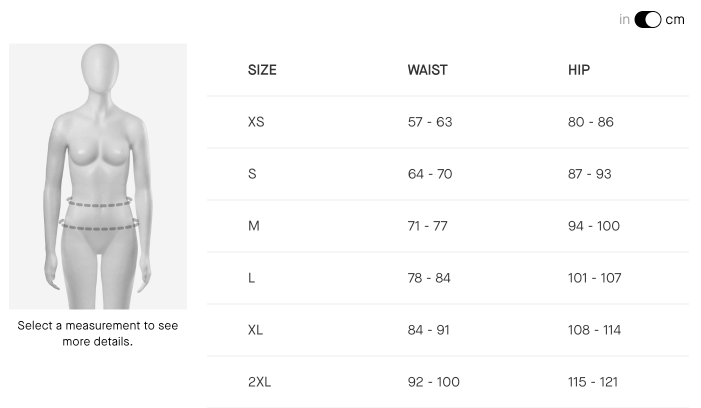
Task: Choose the M size row
Action: coord(448,226)
